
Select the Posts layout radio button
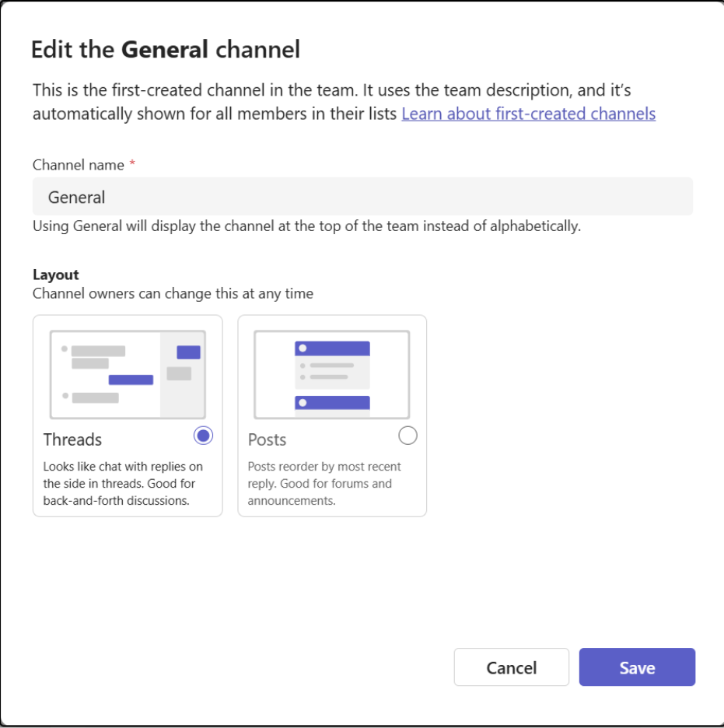[407, 436]
